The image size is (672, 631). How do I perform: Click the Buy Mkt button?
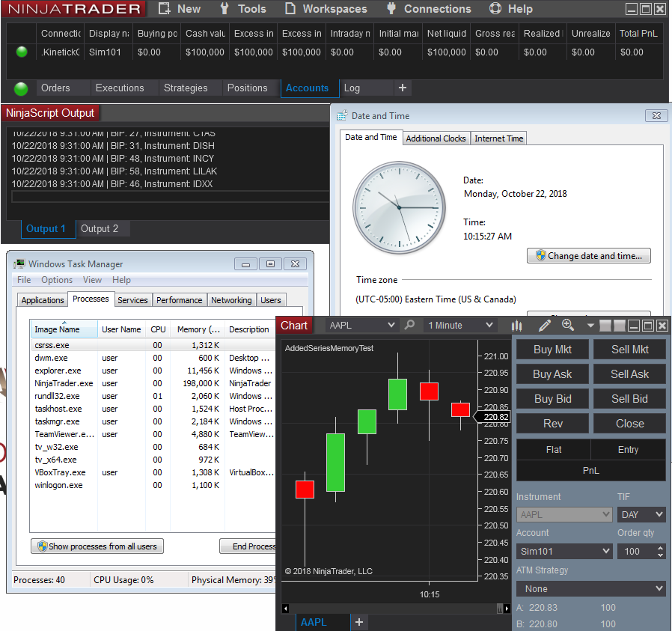pos(552,350)
